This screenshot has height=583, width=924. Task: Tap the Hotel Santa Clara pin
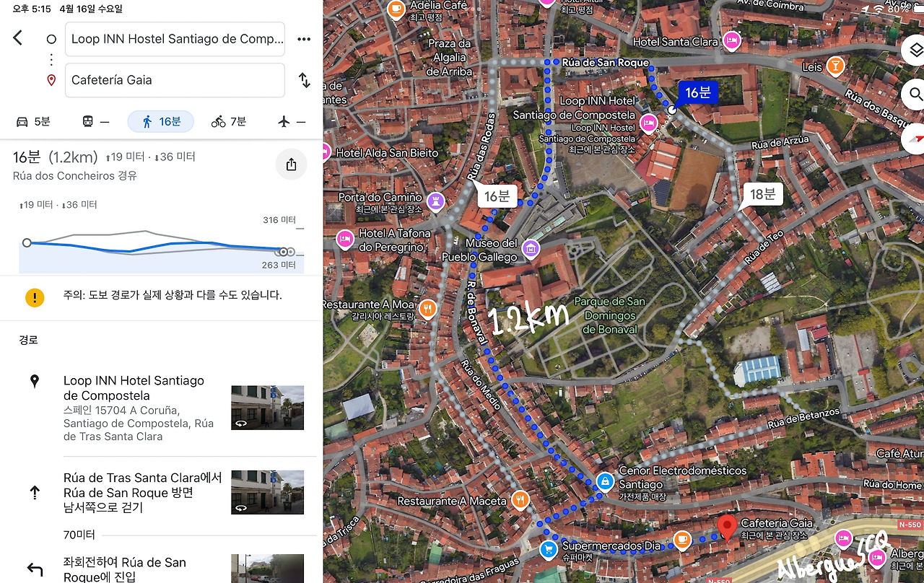[733, 40]
